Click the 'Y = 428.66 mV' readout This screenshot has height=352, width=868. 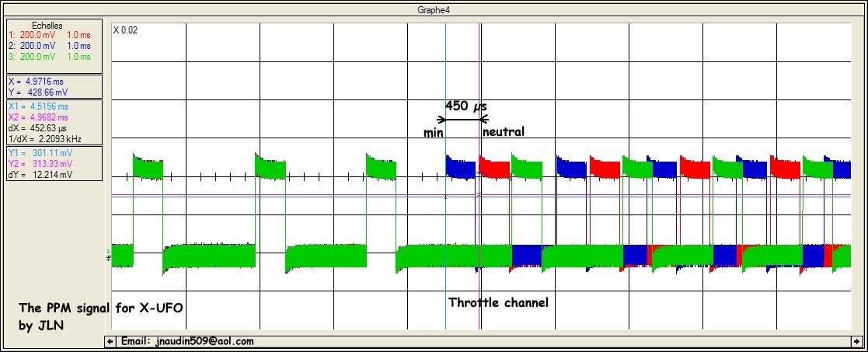[37, 92]
